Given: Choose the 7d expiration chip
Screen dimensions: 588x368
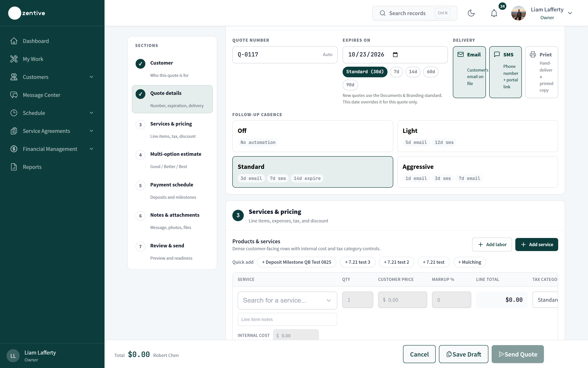Looking at the screenshot, I should click(396, 72).
